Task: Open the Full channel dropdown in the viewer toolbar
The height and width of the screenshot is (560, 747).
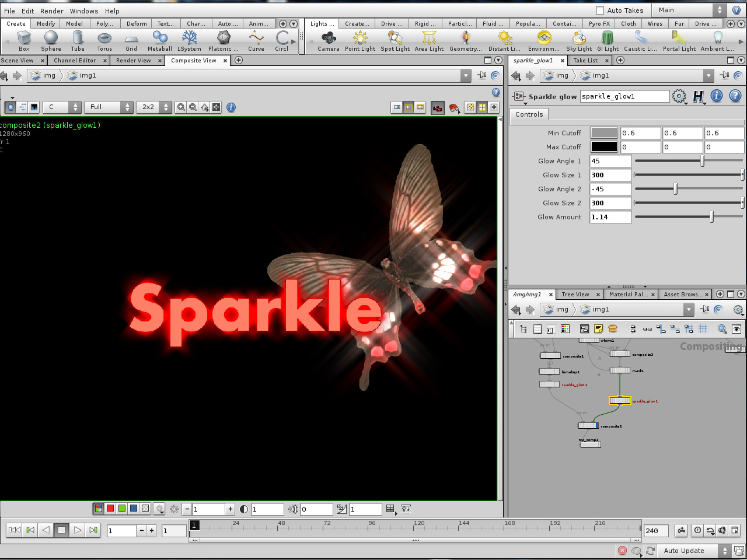Action: pos(109,107)
